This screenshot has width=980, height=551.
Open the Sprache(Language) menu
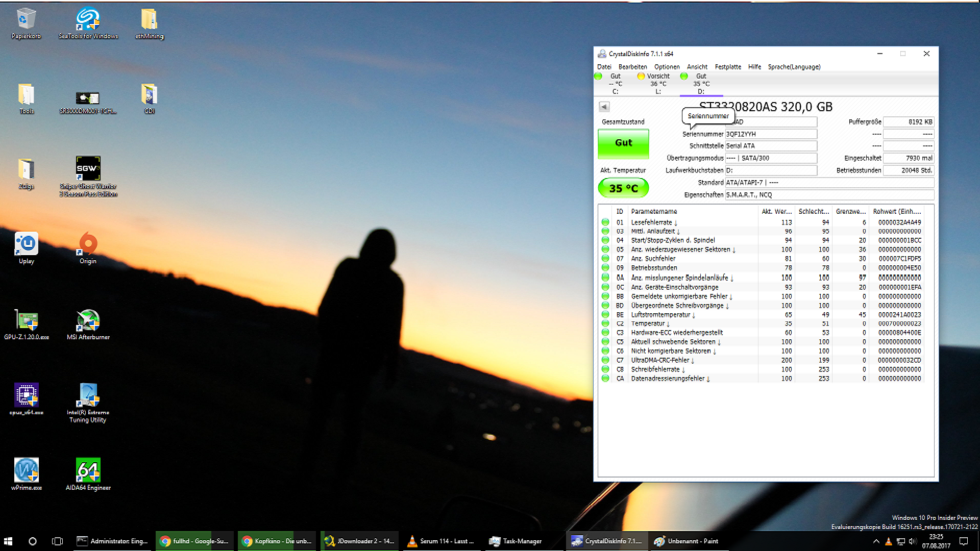(794, 67)
